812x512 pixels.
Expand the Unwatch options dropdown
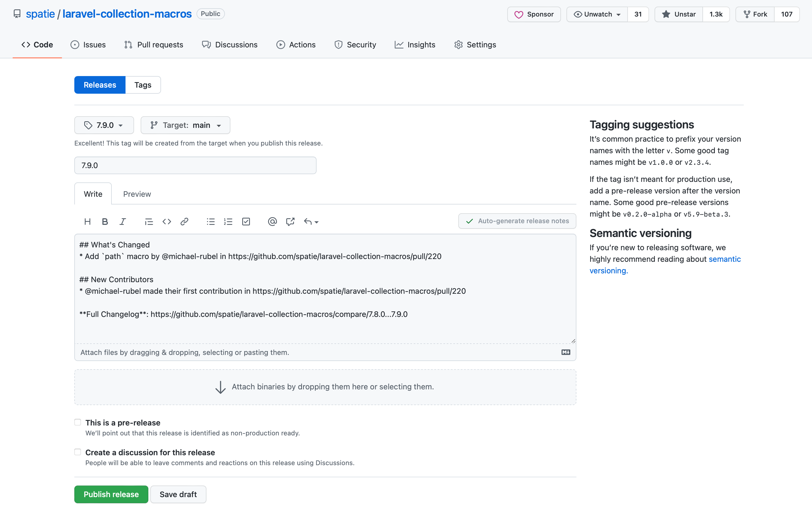(618, 14)
